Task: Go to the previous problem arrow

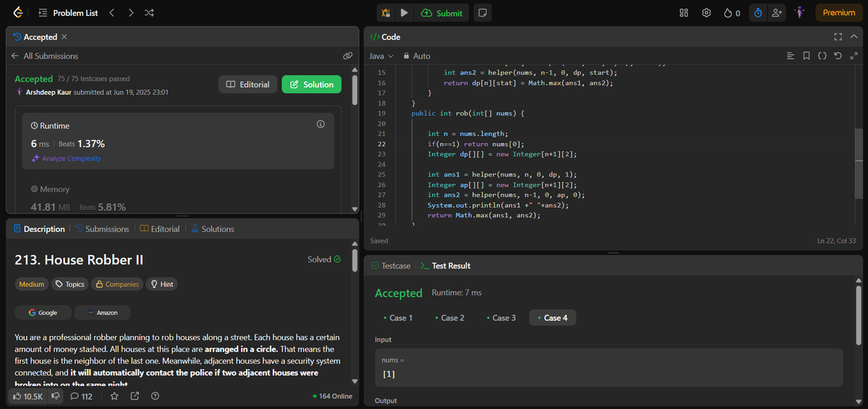Action: (x=112, y=13)
